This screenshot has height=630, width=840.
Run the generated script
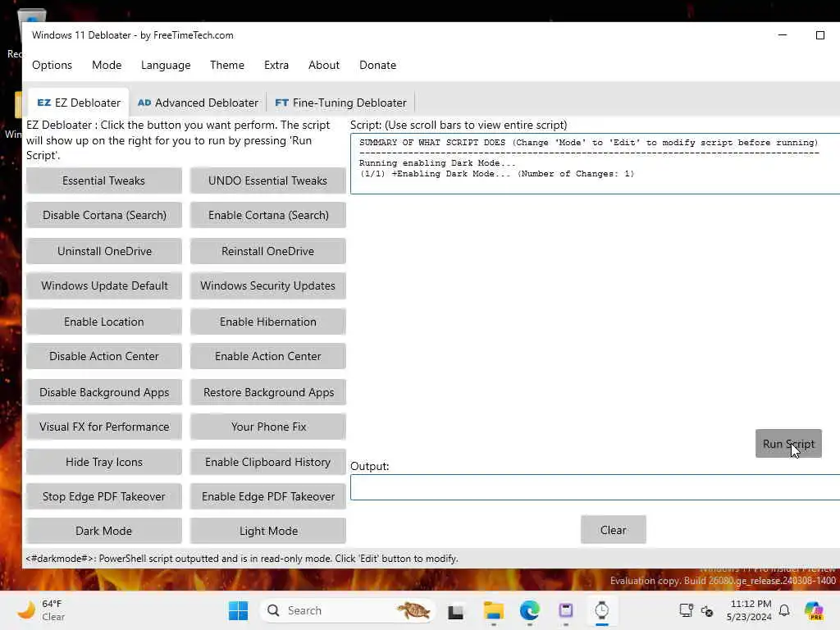788,444
